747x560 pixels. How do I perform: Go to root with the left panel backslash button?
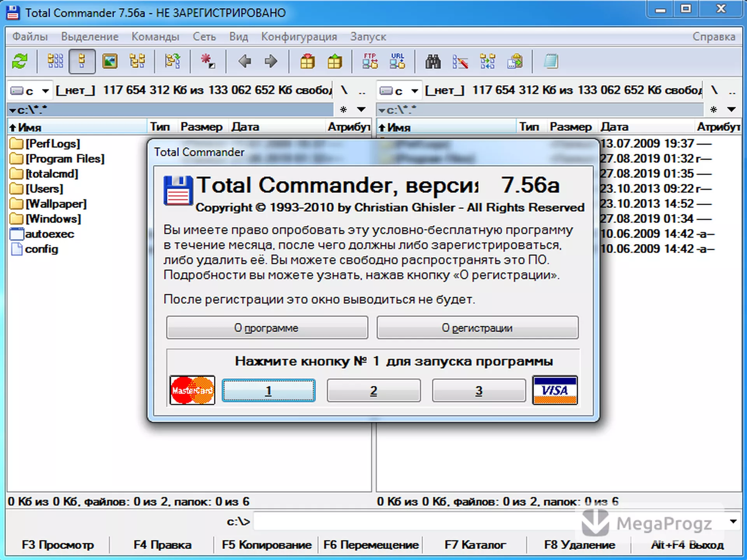click(x=344, y=91)
